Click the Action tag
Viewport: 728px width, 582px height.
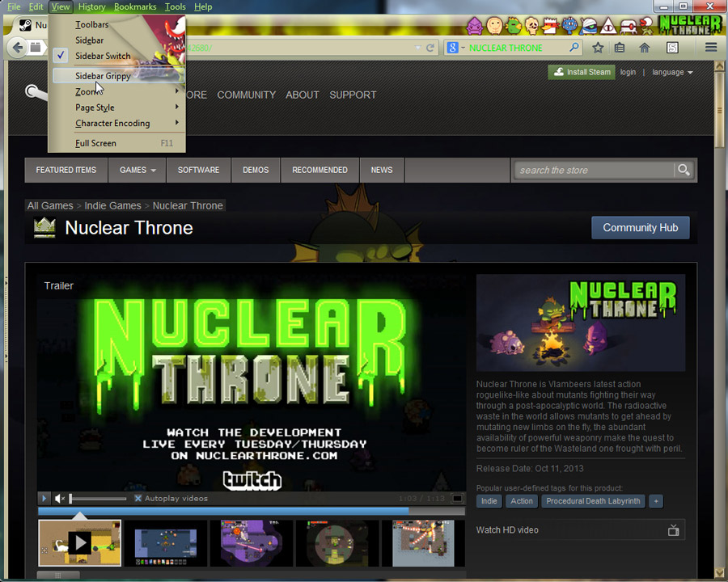coord(522,501)
